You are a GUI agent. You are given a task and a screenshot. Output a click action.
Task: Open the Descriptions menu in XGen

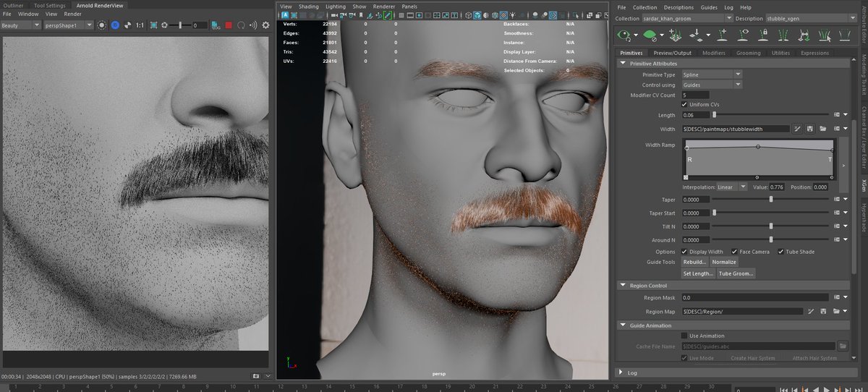(678, 7)
